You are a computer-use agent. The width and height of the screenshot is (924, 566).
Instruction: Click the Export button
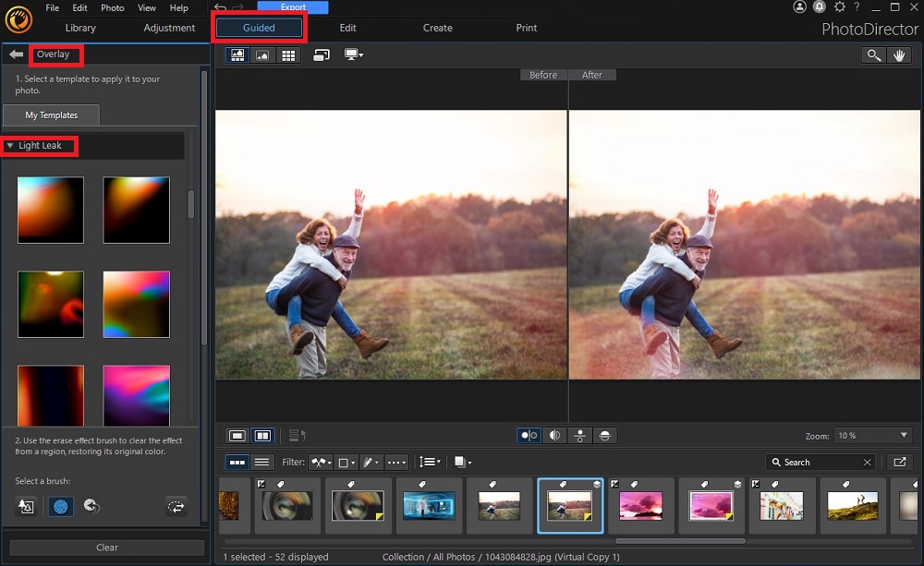[293, 6]
